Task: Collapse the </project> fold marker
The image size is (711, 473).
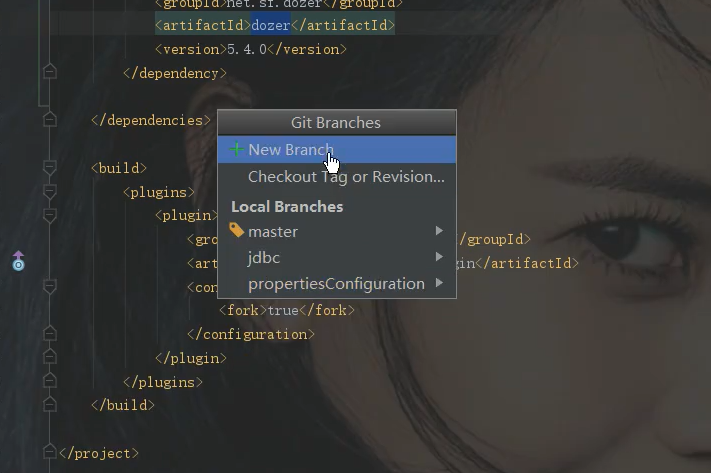Action: pos(49,452)
